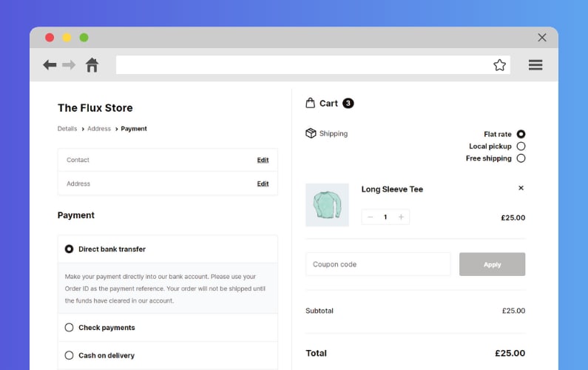Viewport: 588px width, 370px height.
Task: Click the Long Sleeve Tee product name
Action: coord(392,189)
